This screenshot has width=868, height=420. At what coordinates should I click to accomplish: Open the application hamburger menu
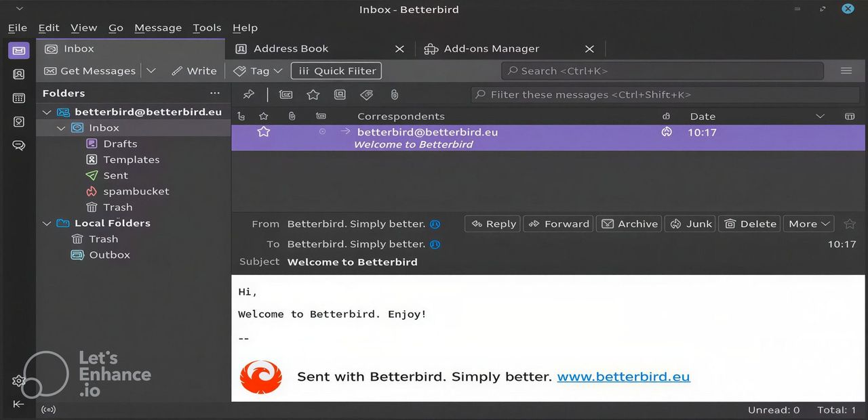(846, 70)
